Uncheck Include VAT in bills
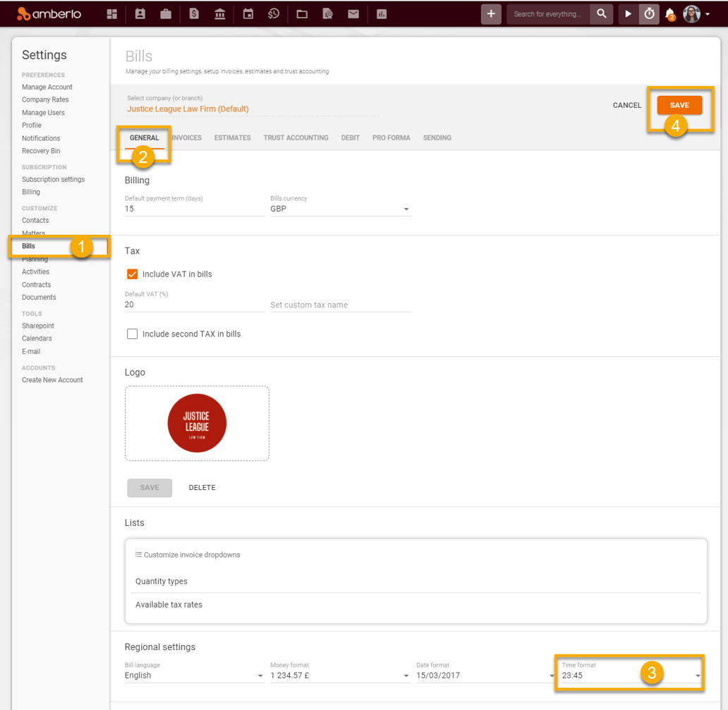The width and height of the screenshot is (728, 710). [x=132, y=274]
